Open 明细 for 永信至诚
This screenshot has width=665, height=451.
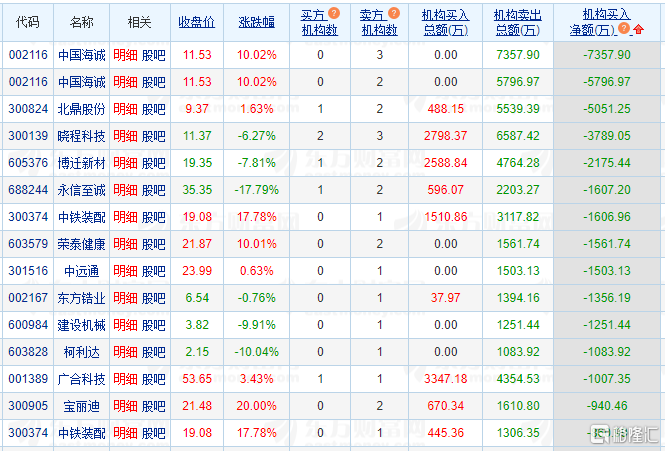[126, 190]
